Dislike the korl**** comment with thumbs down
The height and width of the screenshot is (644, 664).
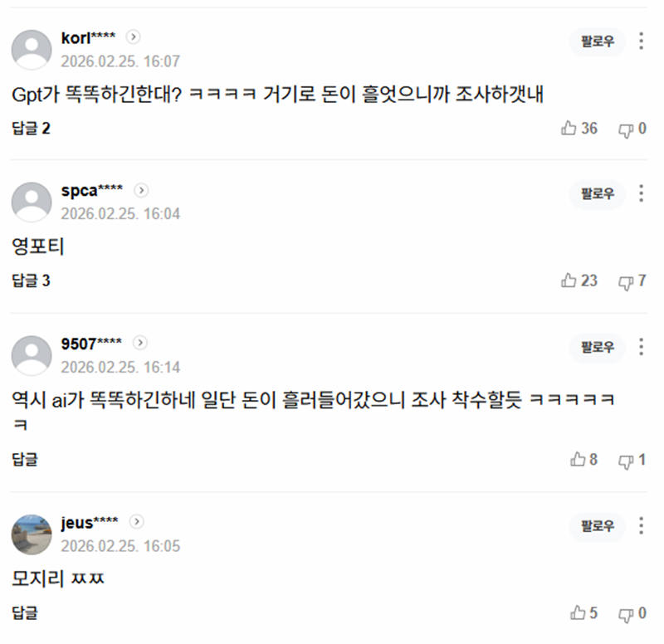point(632,129)
